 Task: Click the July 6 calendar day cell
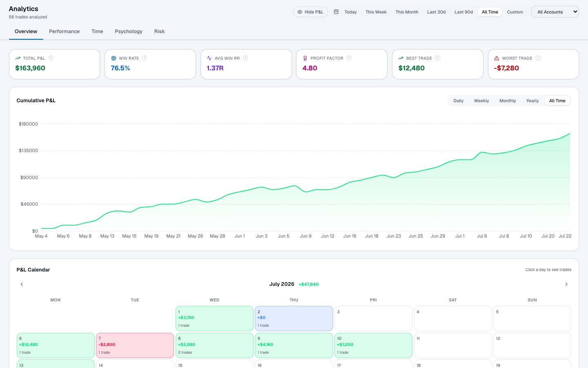point(56,346)
